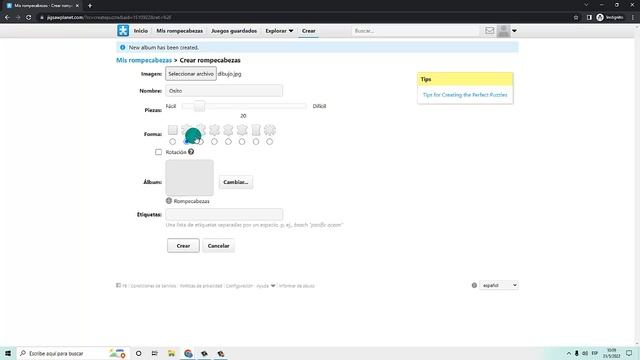Click the Informar de abuso footer link

(297, 286)
